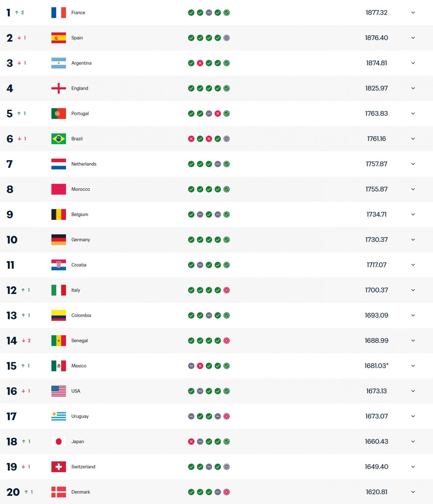Click Japan's flag icon
This screenshot has width=433, height=504.
59,441
